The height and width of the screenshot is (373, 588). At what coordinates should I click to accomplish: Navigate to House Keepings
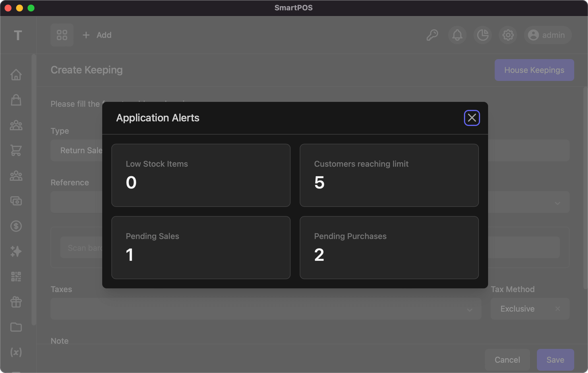(x=534, y=70)
